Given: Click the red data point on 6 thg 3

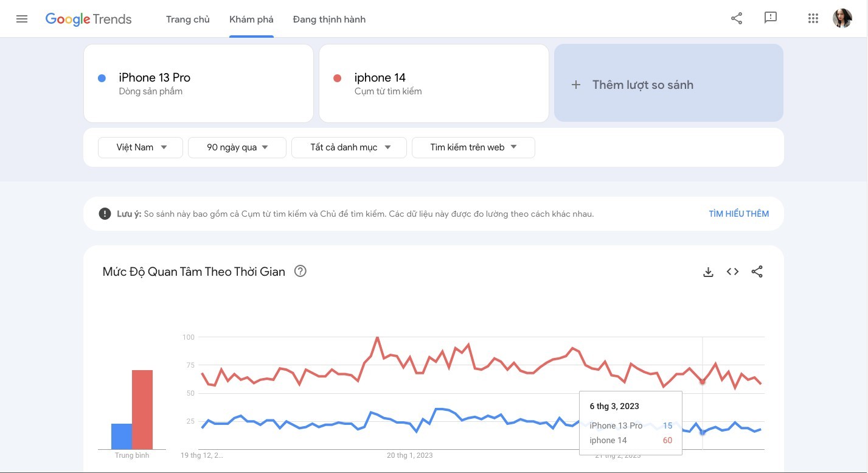Looking at the screenshot, I should click(x=703, y=382).
